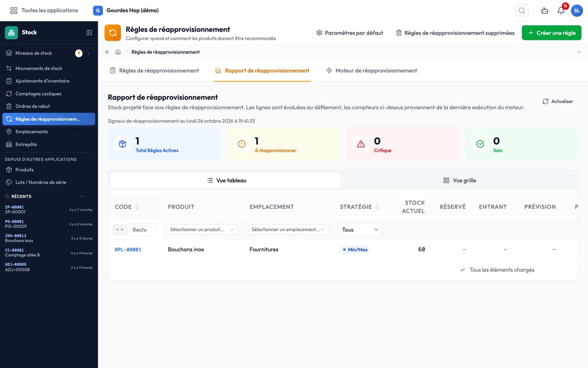Click the Stock app logo icon
588x368 pixels.
[11, 32]
